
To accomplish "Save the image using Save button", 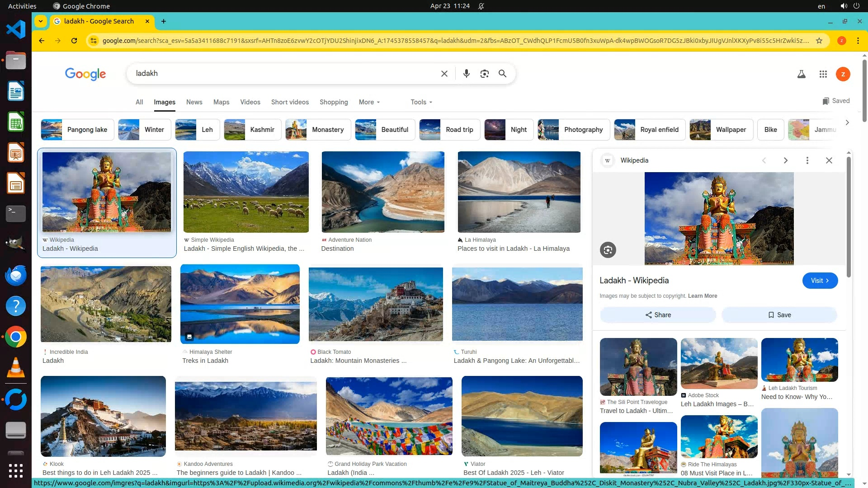I will pos(779,315).
